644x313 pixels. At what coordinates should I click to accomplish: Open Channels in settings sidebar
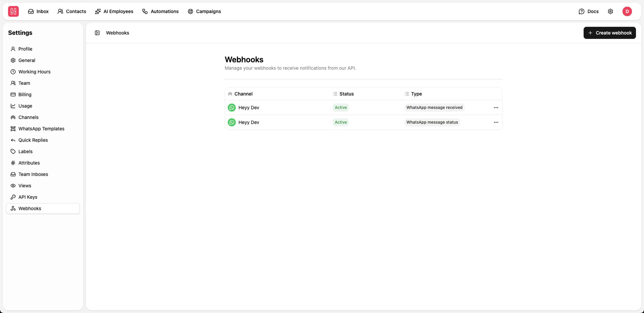43,117
